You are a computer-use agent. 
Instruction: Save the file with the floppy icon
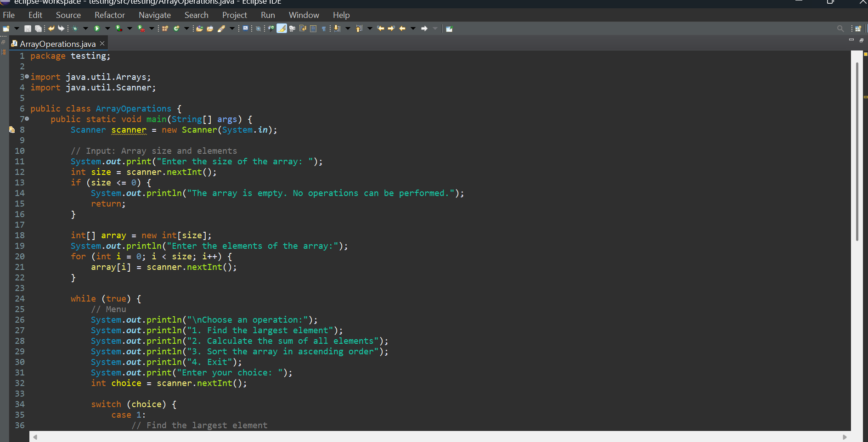coord(28,28)
